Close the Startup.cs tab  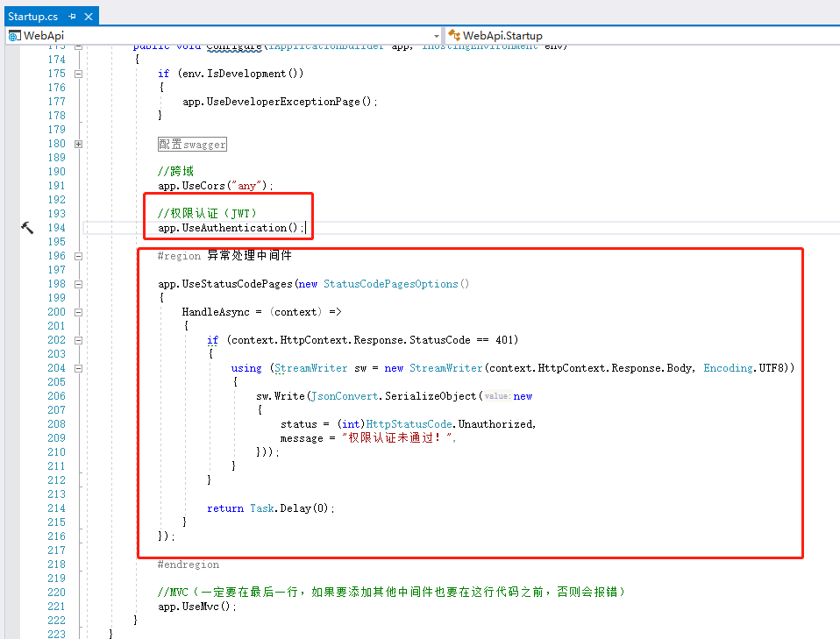point(89,17)
